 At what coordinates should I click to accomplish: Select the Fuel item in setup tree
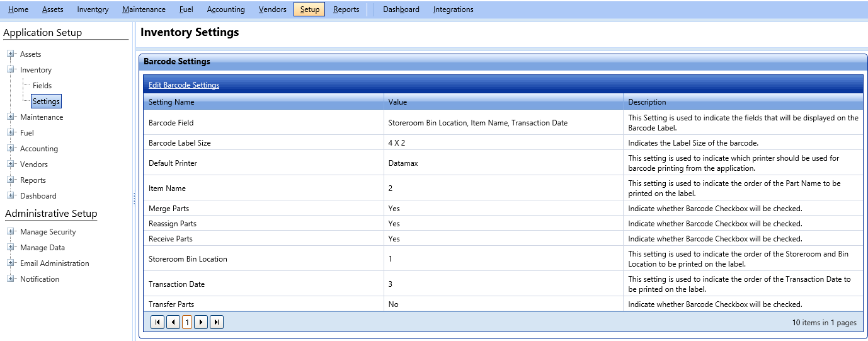(27, 133)
